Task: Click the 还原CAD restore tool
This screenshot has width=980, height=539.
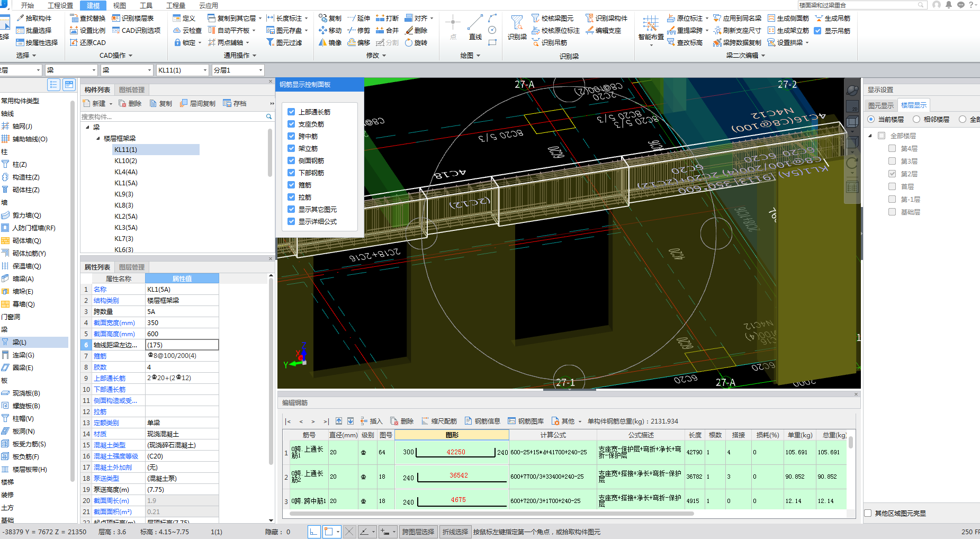Action: point(88,42)
